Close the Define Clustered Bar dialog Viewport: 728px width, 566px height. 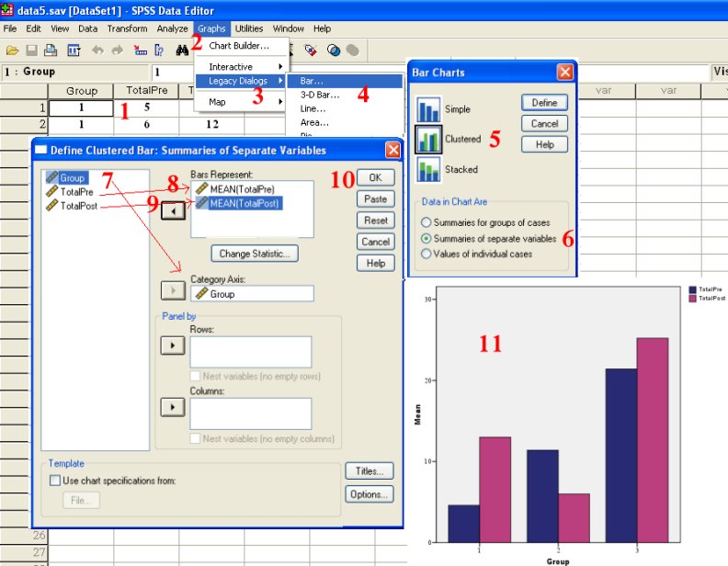(x=392, y=150)
